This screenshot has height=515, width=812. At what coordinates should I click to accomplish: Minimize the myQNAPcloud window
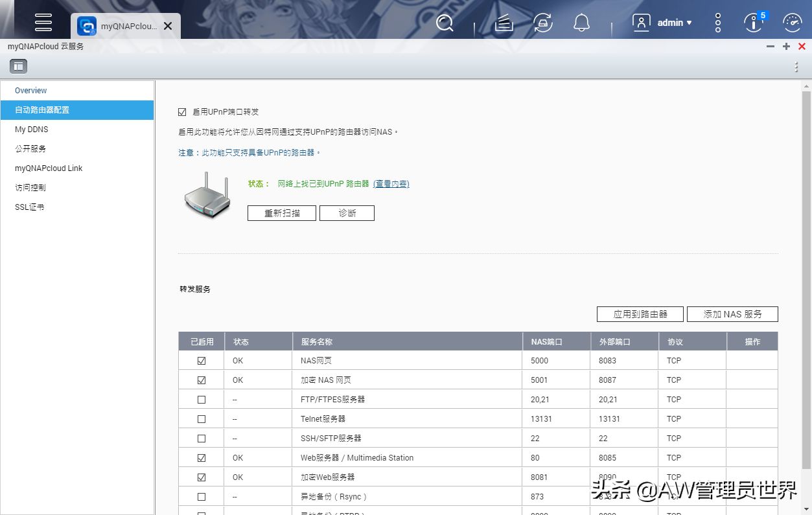[x=771, y=47]
